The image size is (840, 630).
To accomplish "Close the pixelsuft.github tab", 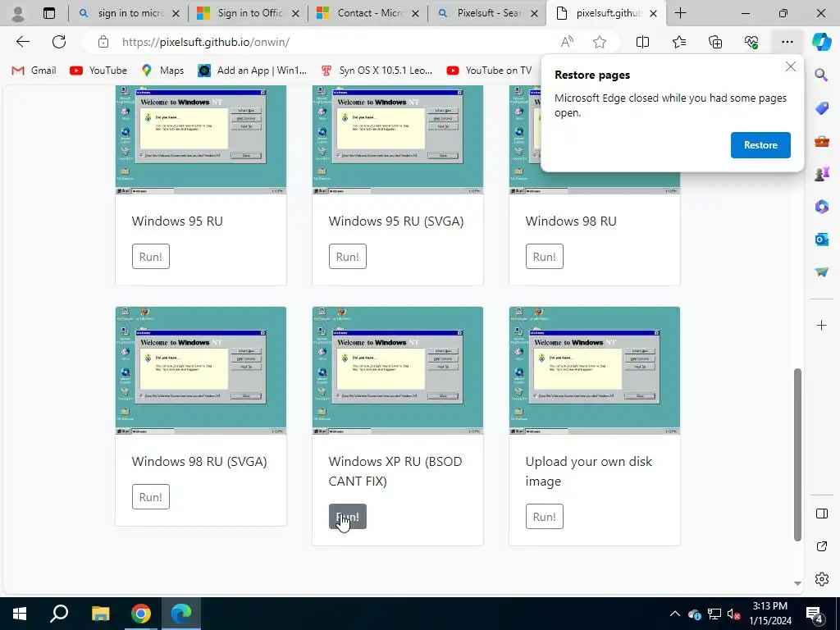I will point(653,13).
